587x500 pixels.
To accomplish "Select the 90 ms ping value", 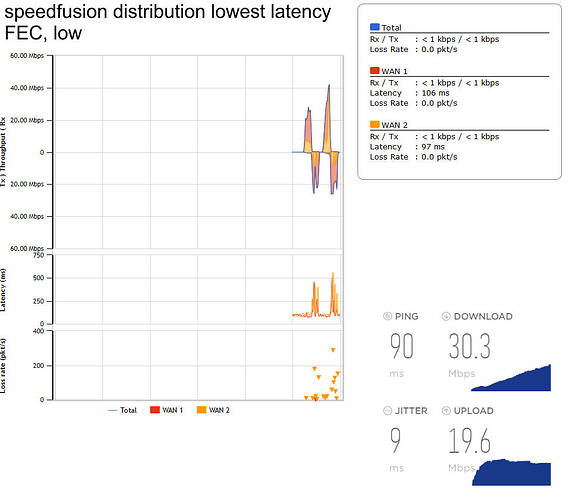I will [x=402, y=346].
